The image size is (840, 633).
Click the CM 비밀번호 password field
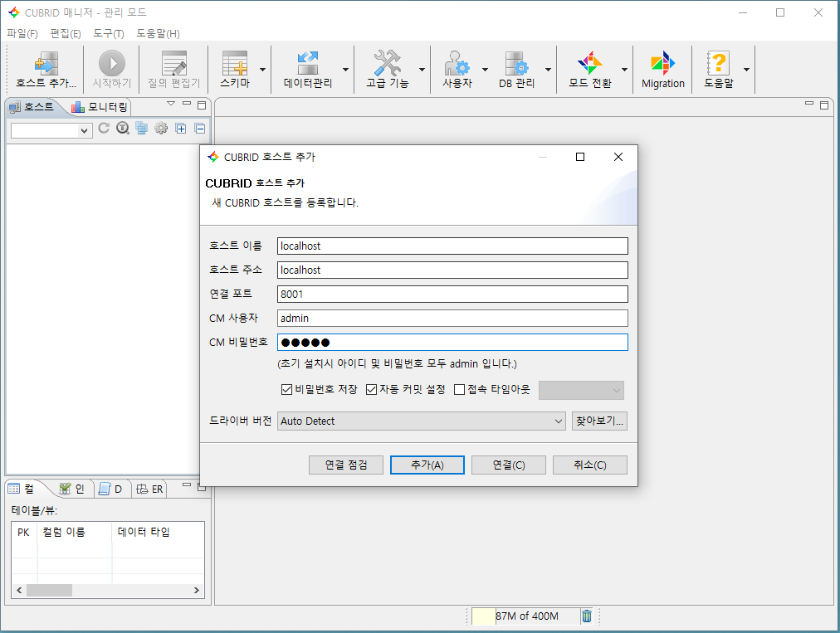[x=452, y=342]
